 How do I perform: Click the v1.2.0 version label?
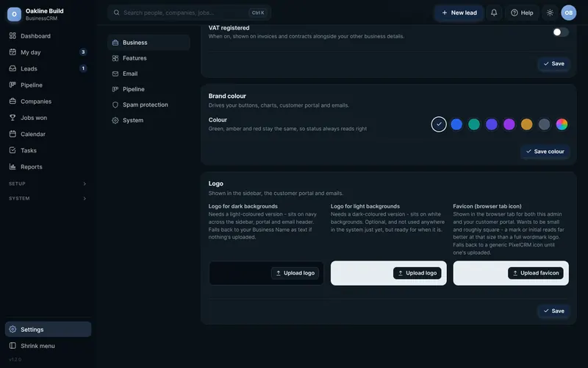pos(15,360)
